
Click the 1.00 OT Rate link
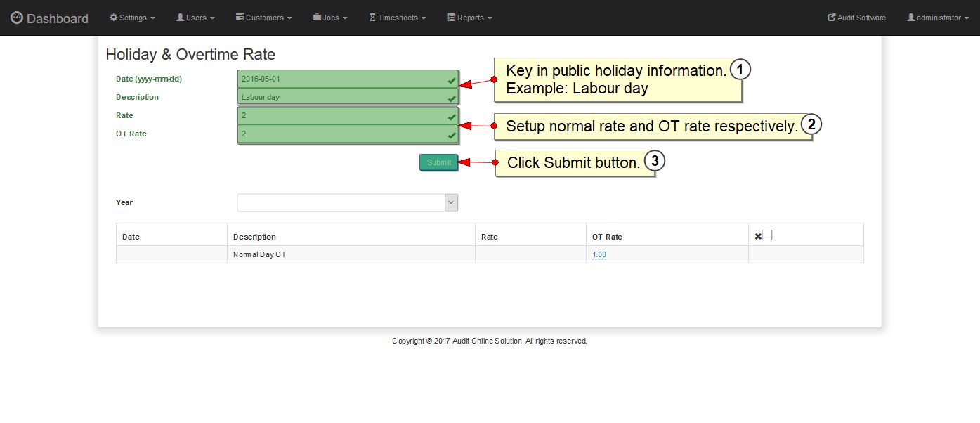(x=599, y=255)
